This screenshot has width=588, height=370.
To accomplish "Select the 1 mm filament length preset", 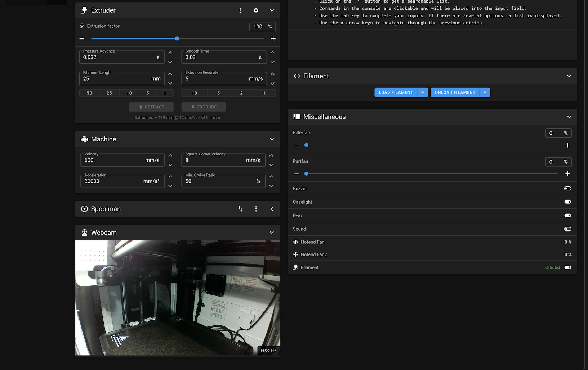I will coord(165,93).
